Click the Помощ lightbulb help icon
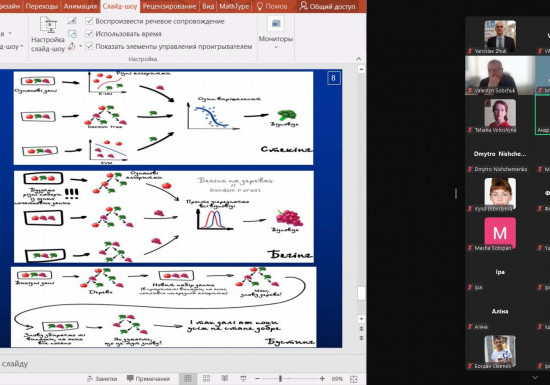Screen dimensions: 550x385 (260, 6)
